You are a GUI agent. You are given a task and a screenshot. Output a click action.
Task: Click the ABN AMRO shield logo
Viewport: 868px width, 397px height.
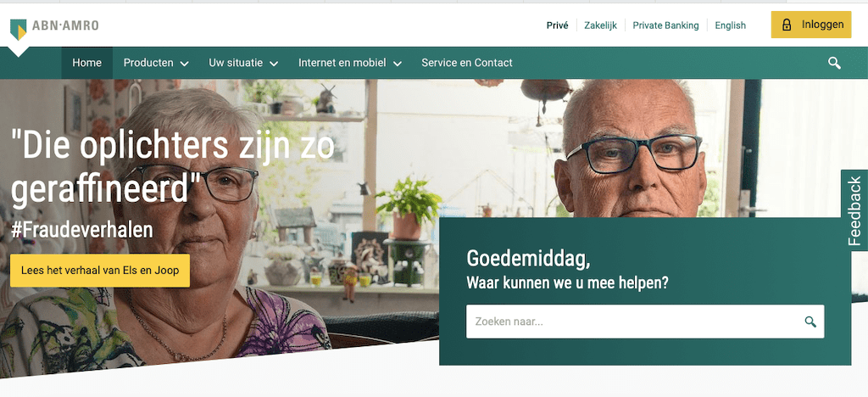pos(19,29)
